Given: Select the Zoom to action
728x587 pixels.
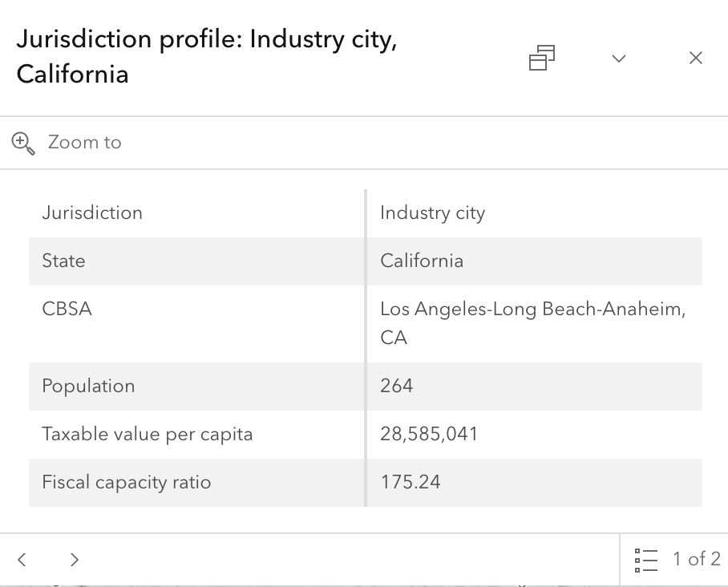Looking at the screenshot, I should 84,142.
